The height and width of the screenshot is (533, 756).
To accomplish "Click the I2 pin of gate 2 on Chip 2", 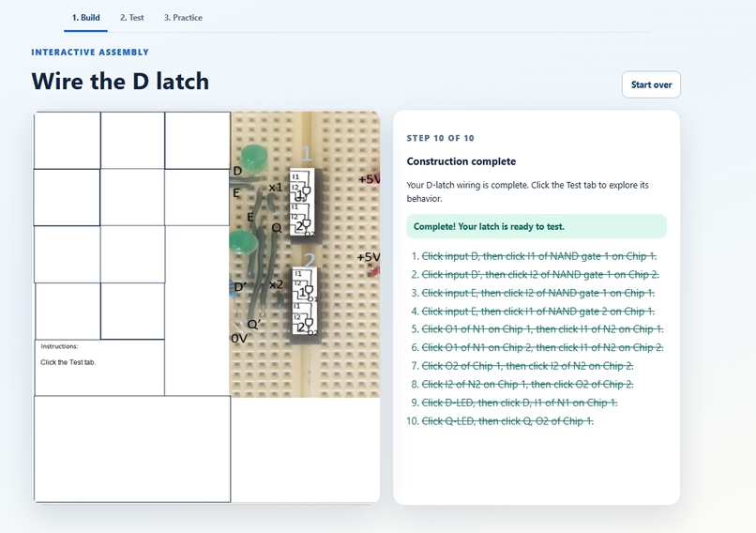I will [x=297, y=317].
